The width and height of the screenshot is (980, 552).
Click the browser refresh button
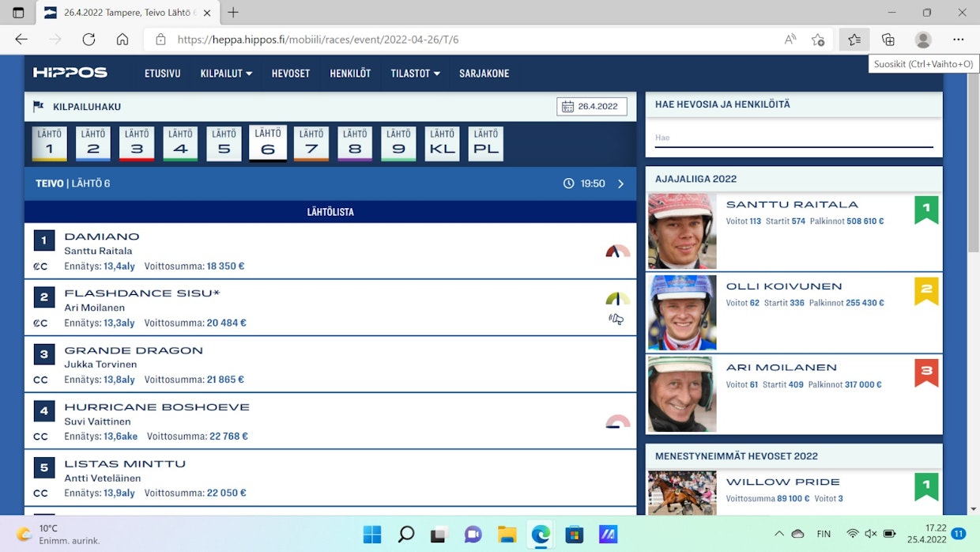click(89, 40)
